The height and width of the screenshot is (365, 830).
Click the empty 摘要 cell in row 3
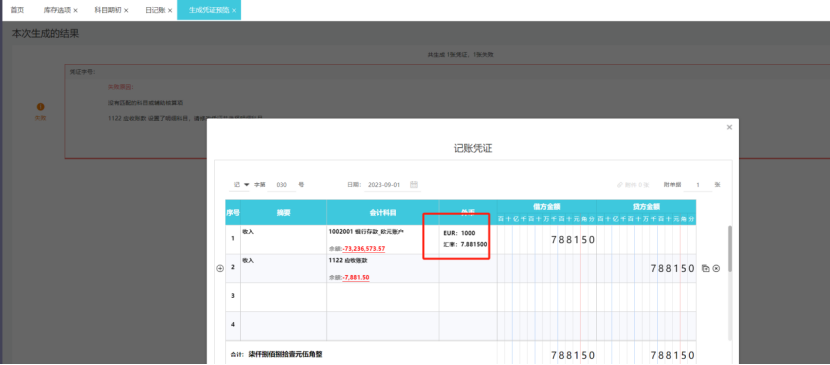pyautogui.click(x=283, y=297)
